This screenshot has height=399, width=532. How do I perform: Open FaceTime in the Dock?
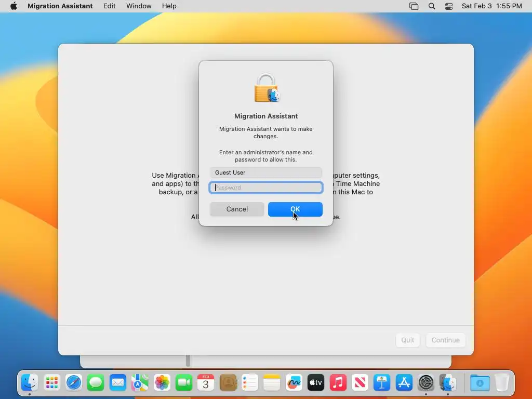pyautogui.click(x=184, y=383)
